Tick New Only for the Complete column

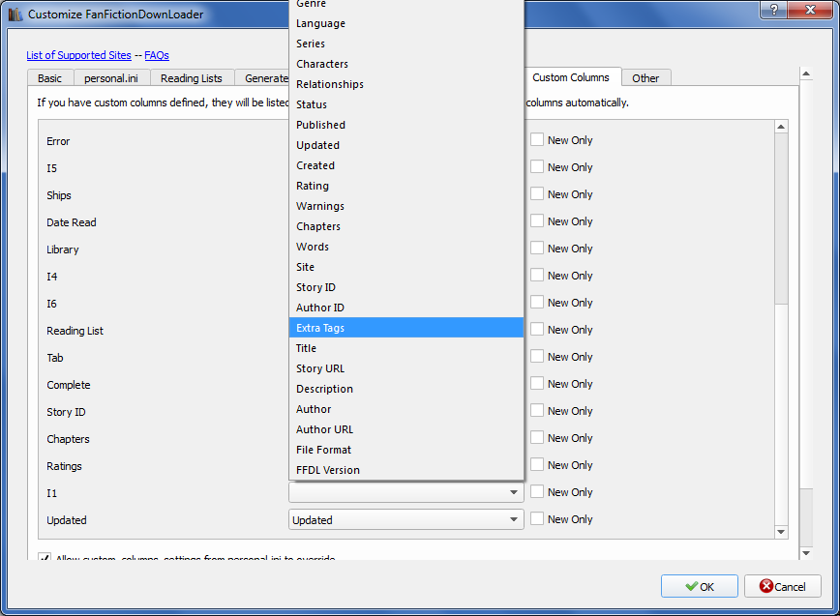pyautogui.click(x=537, y=383)
